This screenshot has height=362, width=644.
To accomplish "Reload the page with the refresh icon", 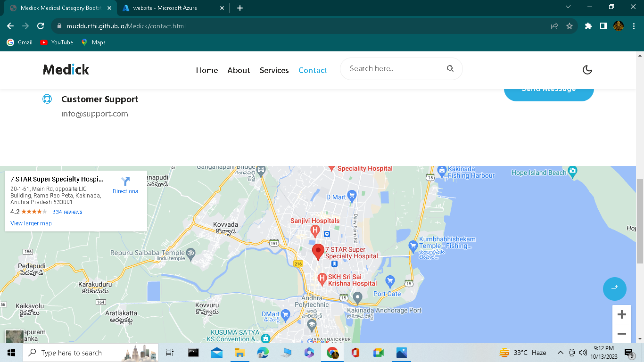I will pyautogui.click(x=40, y=26).
